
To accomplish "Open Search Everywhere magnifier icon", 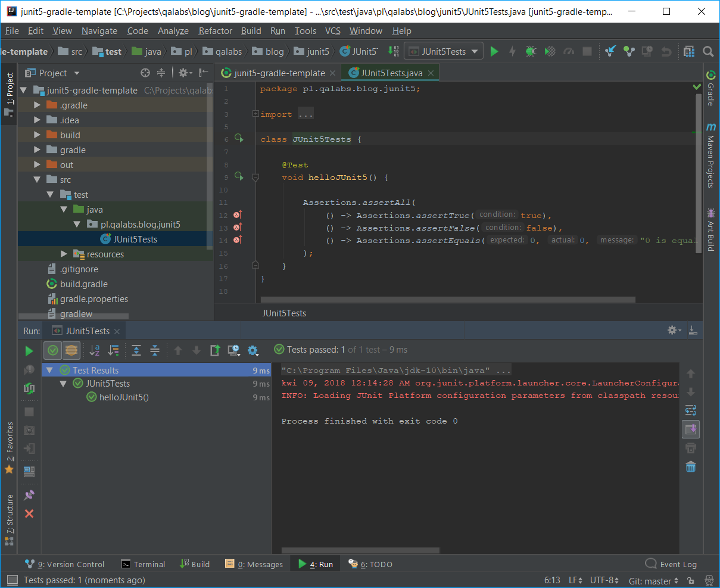I will (x=708, y=52).
